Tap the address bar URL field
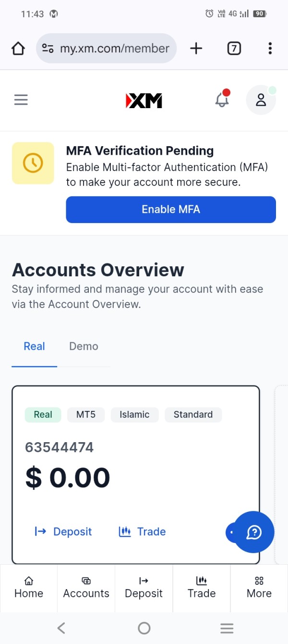This screenshot has height=644, width=288. (107, 49)
